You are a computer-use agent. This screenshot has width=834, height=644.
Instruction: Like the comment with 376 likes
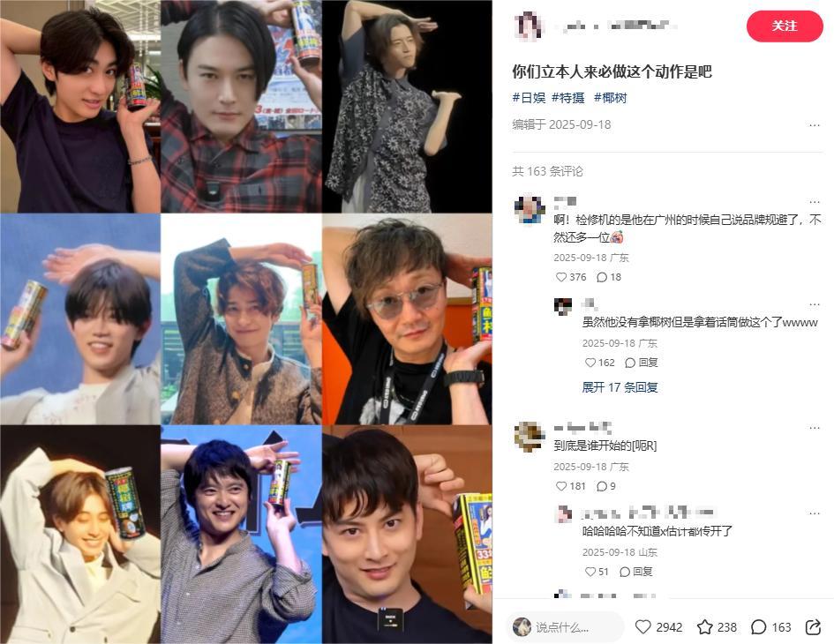click(x=561, y=277)
